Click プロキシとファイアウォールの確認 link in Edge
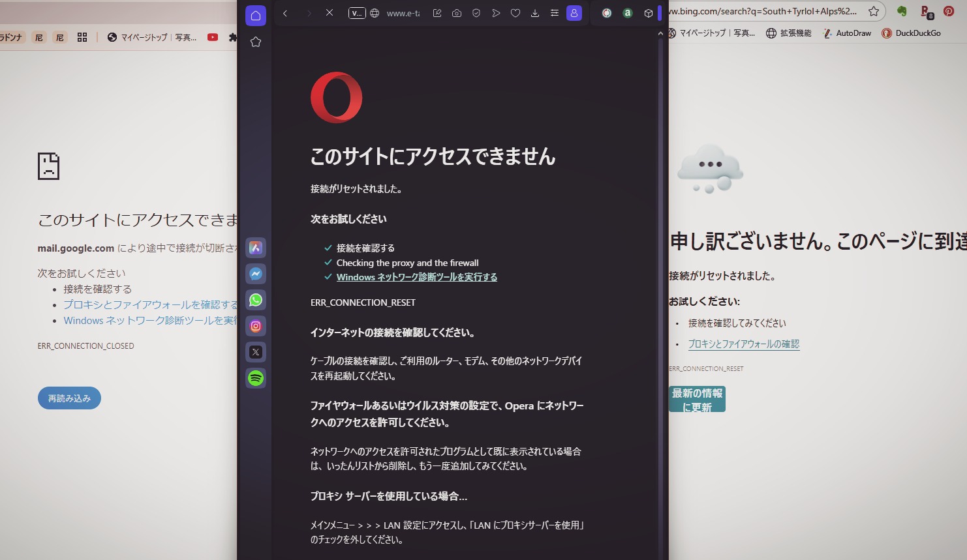This screenshot has height=560, width=967. point(744,344)
